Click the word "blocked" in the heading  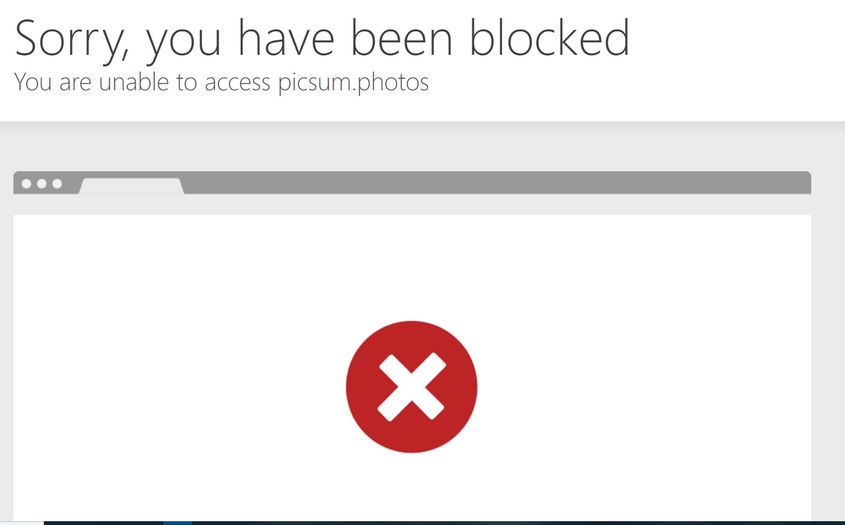pyautogui.click(x=549, y=37)
